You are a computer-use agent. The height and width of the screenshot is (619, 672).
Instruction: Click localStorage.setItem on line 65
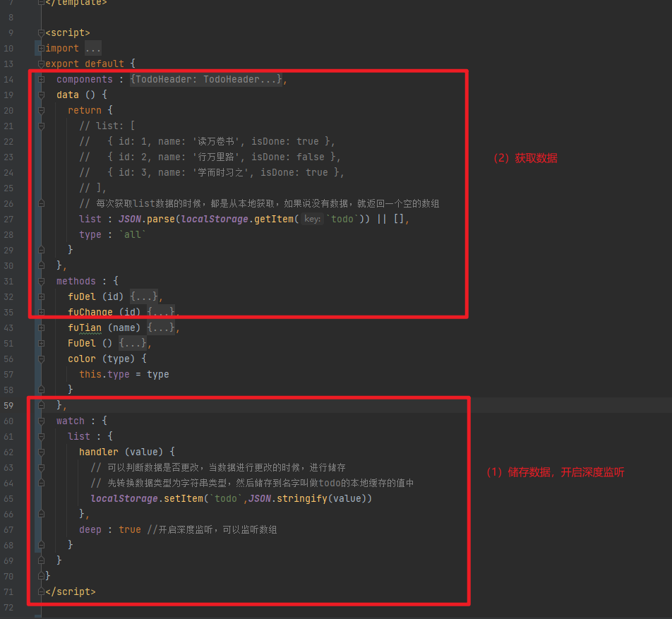click(x=147, y=498)
